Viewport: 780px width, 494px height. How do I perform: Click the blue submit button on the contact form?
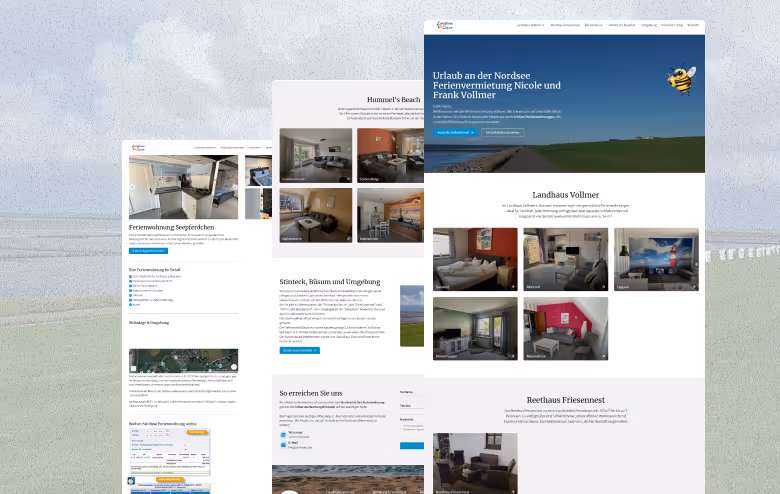(x=412, y=446)
